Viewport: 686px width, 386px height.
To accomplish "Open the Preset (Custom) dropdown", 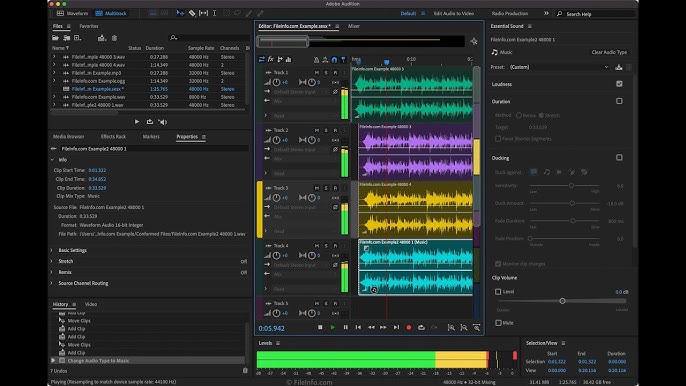I will [559, 67].
